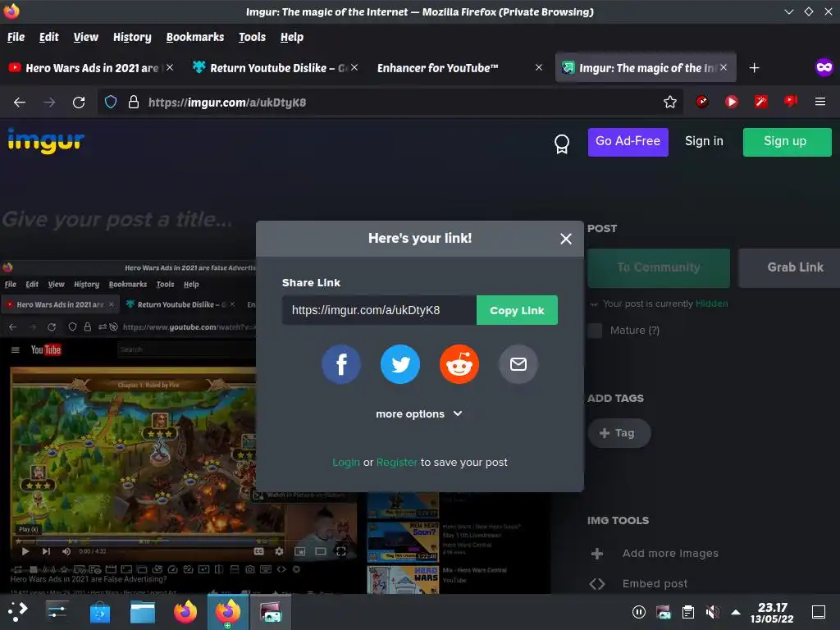
Task: Select the imgur share link field
Action: 379,310
